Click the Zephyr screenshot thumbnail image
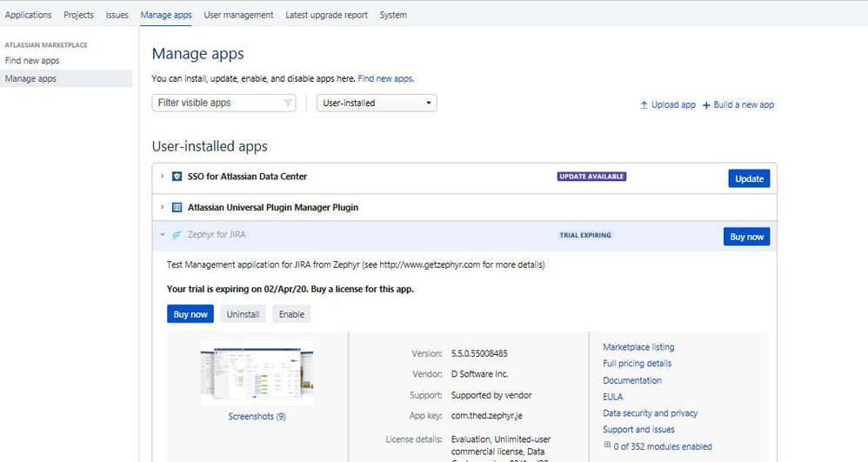Image resolution: width=868 pixels, height=462 pixels. pos(257,372)
